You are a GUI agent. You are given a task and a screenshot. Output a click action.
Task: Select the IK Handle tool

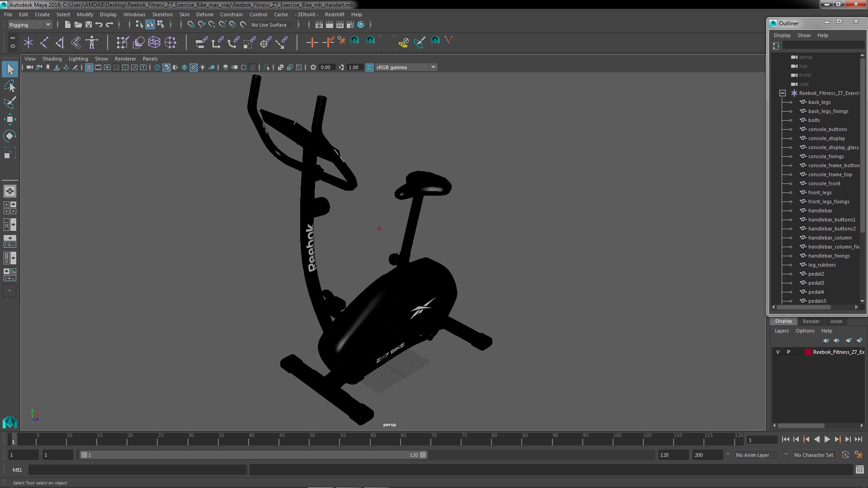point(60,42)
